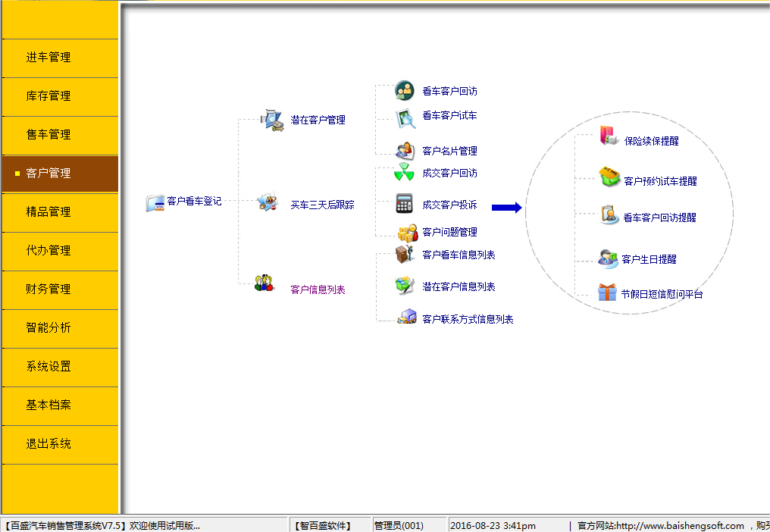770x532 pixels.
Task: Click the 看车客户试车 magnifier icon
Action: coord(405,118)
